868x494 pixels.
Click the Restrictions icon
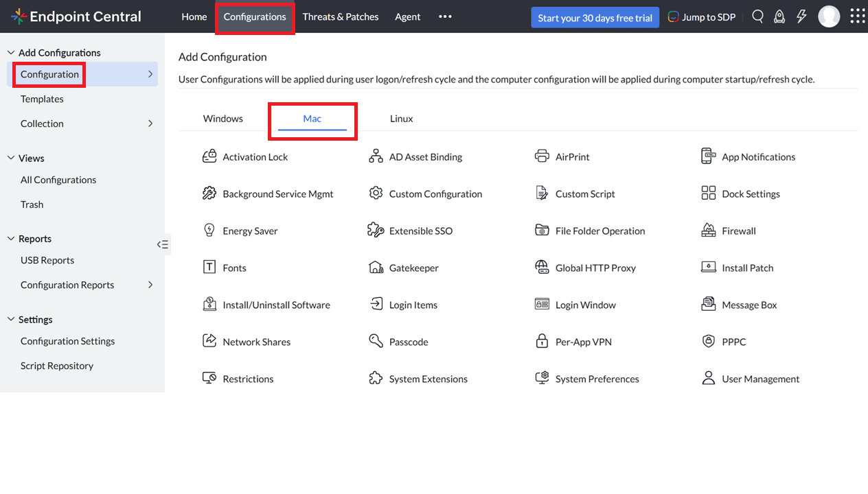(x=209, y=379)
